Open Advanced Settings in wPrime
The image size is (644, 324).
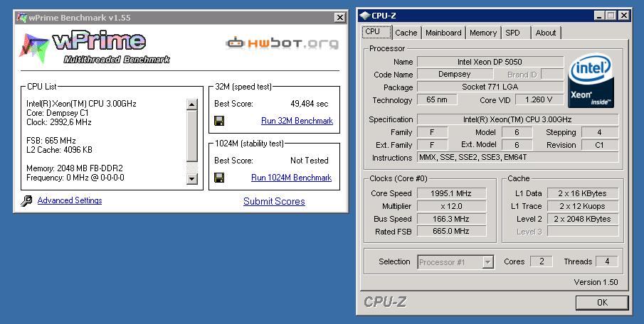pyautogui.click(x=70, y=200)
